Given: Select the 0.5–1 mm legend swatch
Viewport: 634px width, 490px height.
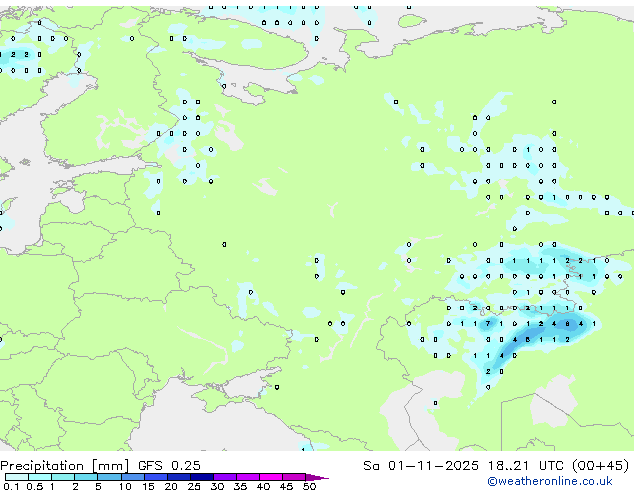Looking at the screenshot, I should (x=40, y=477).
